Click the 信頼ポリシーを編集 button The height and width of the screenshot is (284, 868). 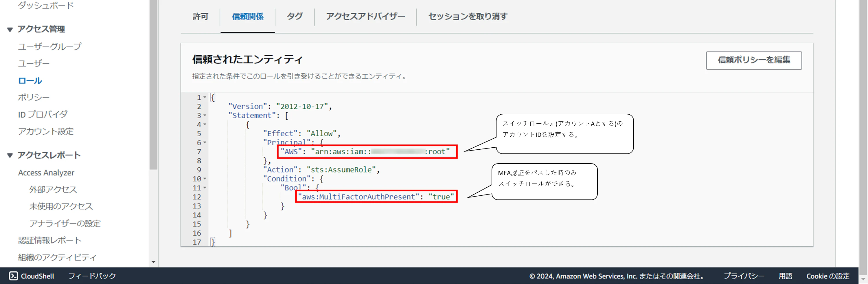point(754,61)
